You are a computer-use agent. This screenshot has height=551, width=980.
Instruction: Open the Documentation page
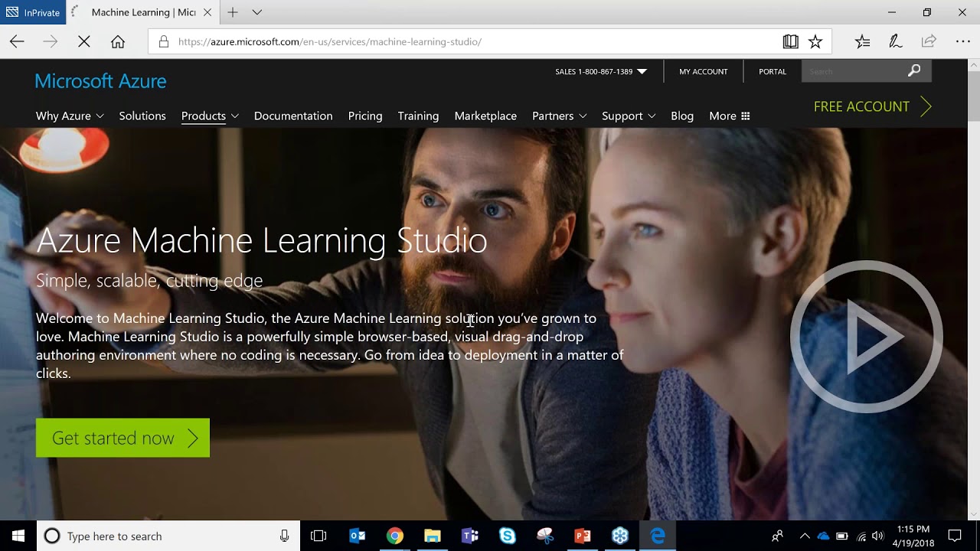[x=293, y=116]
